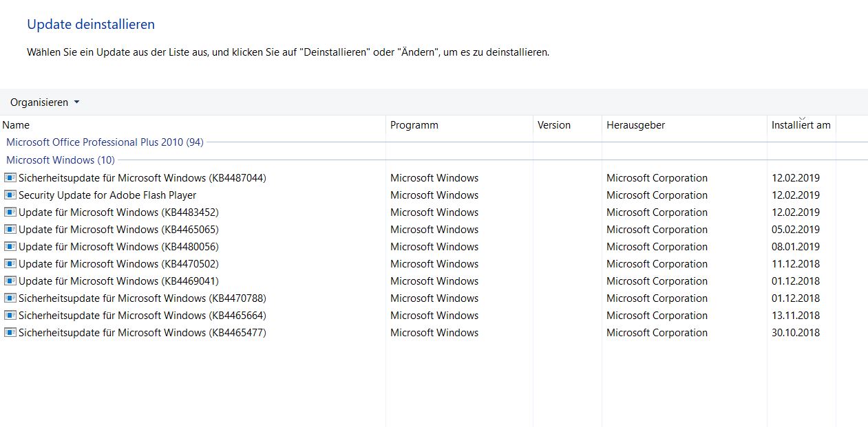Sort by the Name column header

coord(193,125)
